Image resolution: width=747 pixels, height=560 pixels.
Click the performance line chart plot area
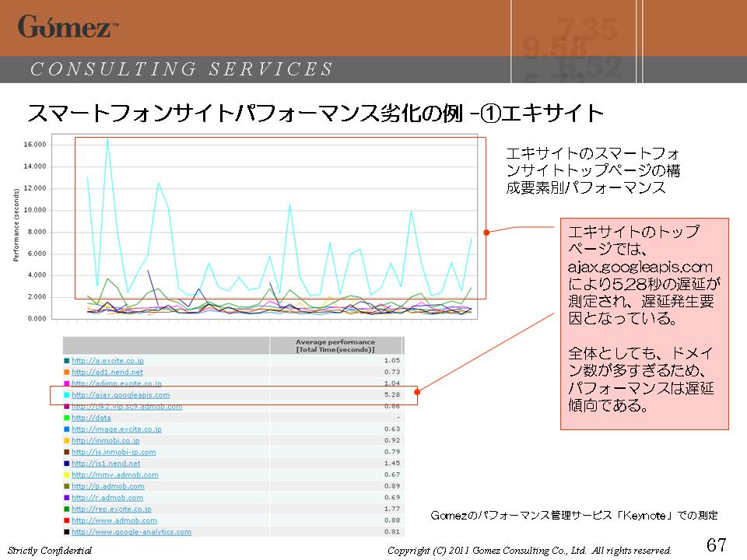pyautogui.click(x=265, y=226)
